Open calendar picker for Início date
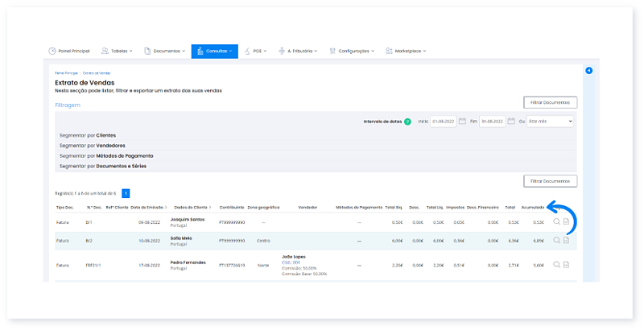The width and height of the screenshot is (644, 330). click(x=462, y=121)
